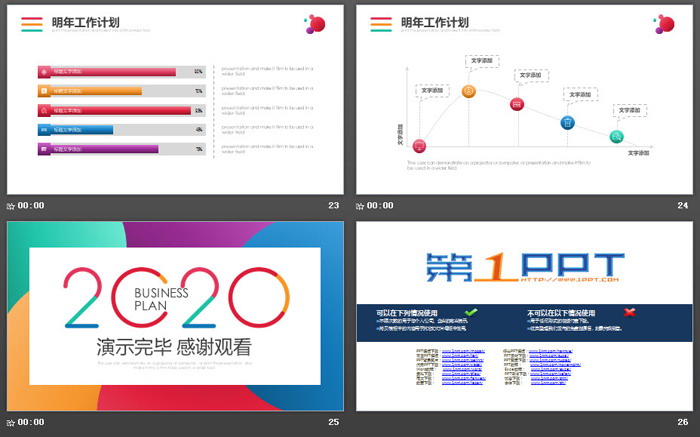The height and width of the screenshot is (437, 700).
Task: Click slide number 24 label
Action: click(x=683, y=205)
